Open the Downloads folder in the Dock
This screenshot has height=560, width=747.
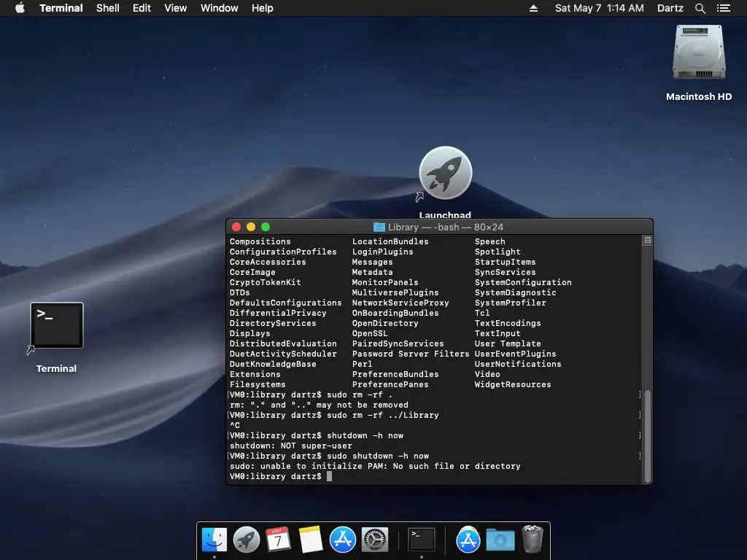tap(500, 540)
